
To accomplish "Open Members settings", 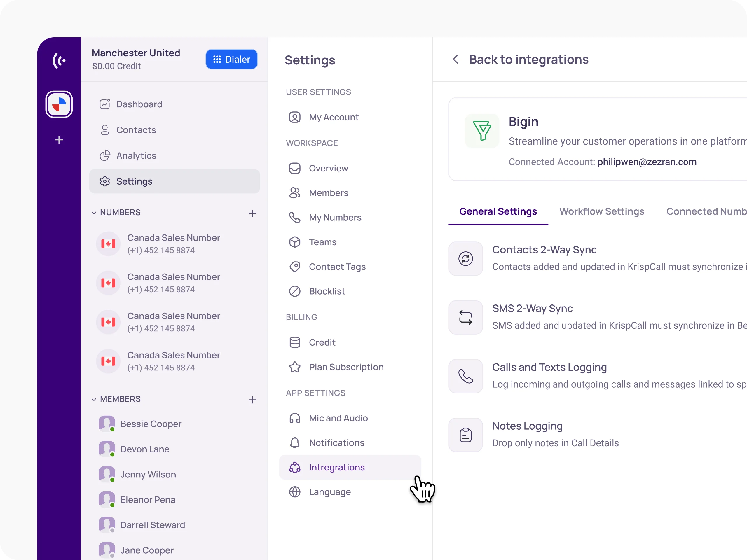I will tap(350, 193).
